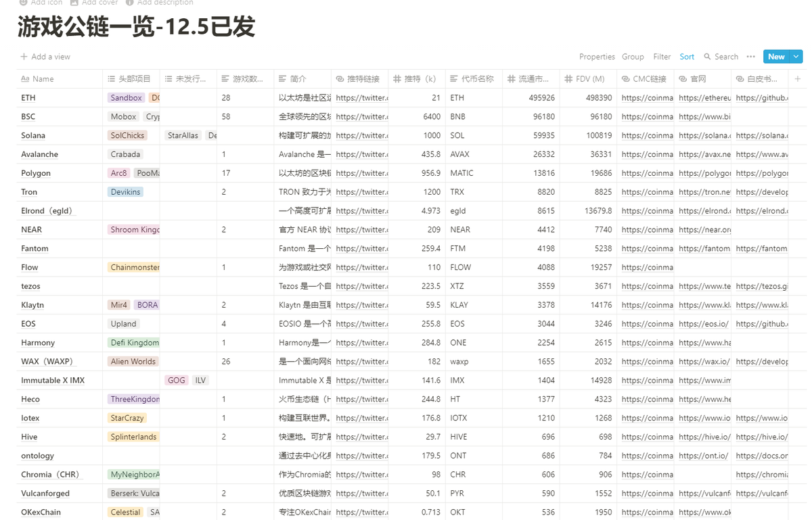Click Add description near the top
812x520 pixels.
[160, 3]
